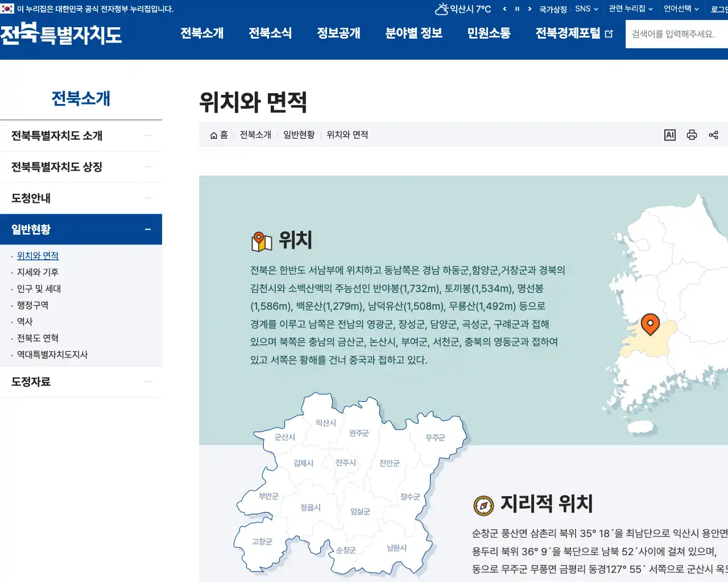728x582 pixels.
Task: Collapse the 일반현황 sidebar section
Action: coord(148,229)
